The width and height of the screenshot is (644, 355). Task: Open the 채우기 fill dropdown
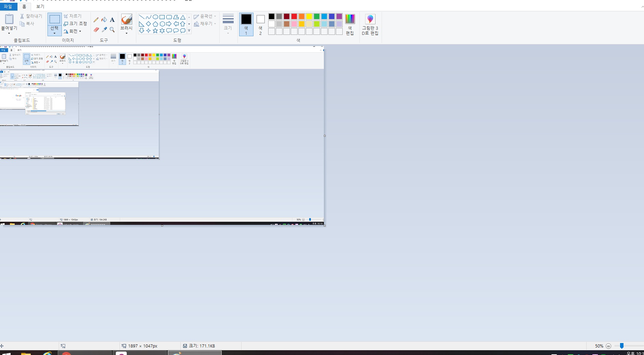205,24
